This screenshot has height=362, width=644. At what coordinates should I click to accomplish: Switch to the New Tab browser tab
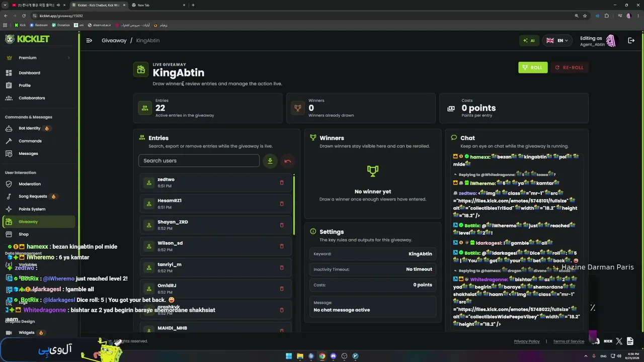click(158, 5)
